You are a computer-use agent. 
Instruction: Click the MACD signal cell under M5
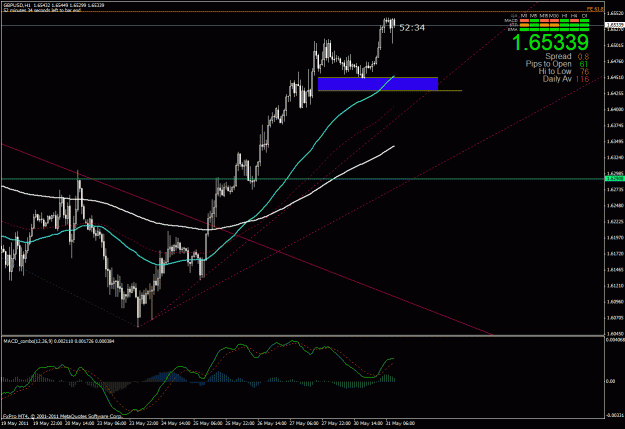point(534,20)
